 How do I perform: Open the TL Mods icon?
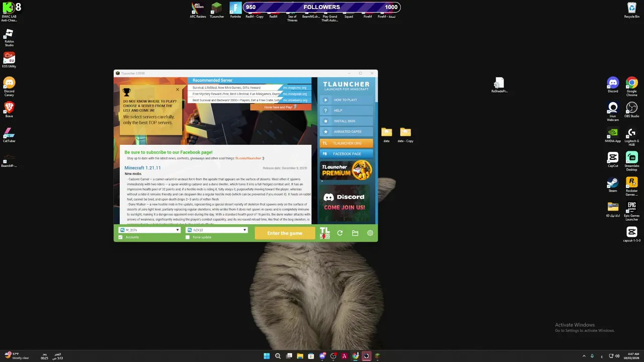(325, 233)
